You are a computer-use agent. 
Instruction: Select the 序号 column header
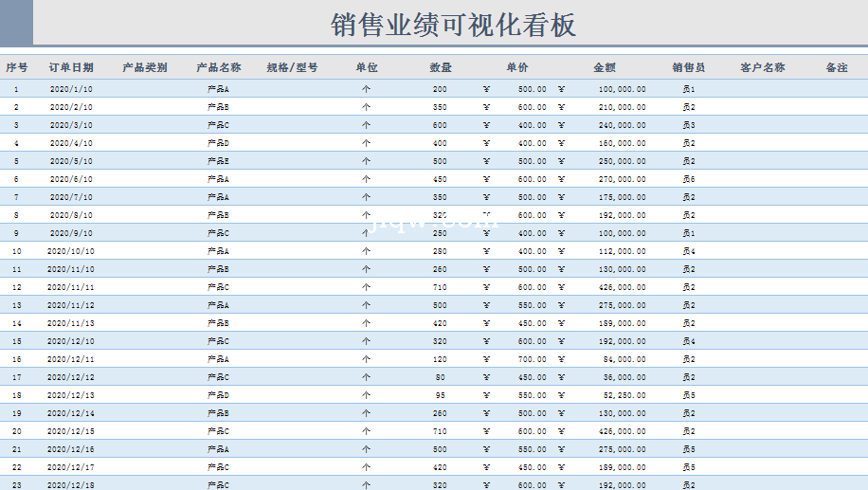[x=16, y=67]
